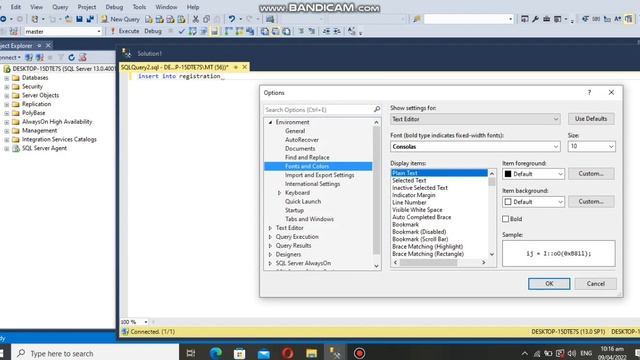This screenshot has height=360, width=640.
Task: Select Line Number in Display items list
Action: pyautogui.click(x=409, y=202)
